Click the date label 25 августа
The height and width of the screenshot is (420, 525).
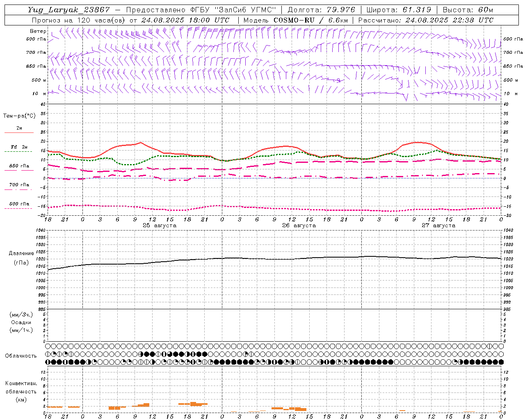160,226
